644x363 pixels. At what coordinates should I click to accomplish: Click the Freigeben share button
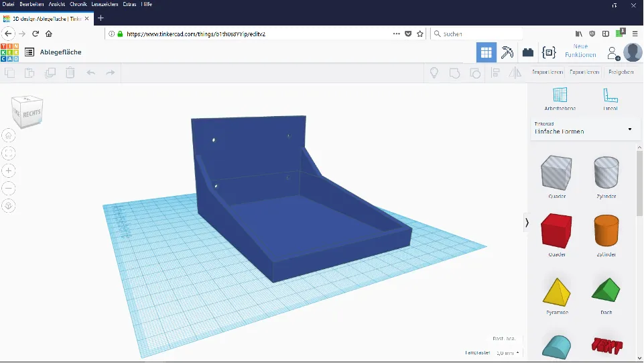pyautogui.click(x=621, y=72)
